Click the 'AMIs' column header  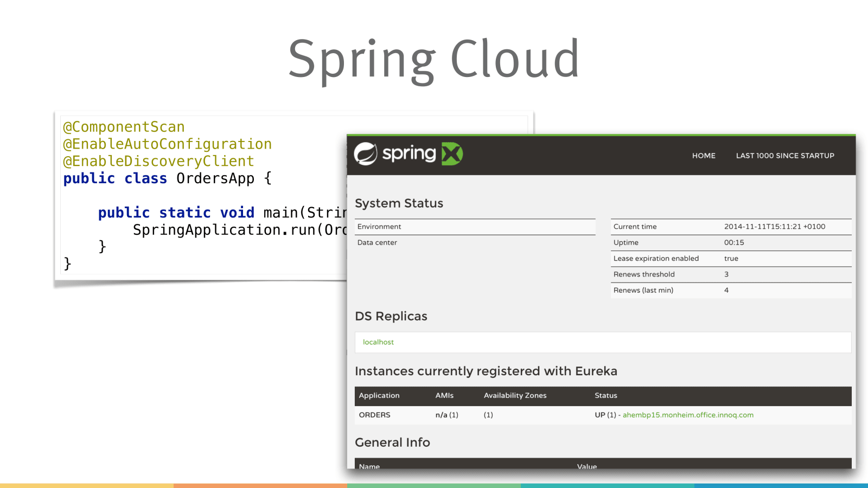(x=444, y=395)
